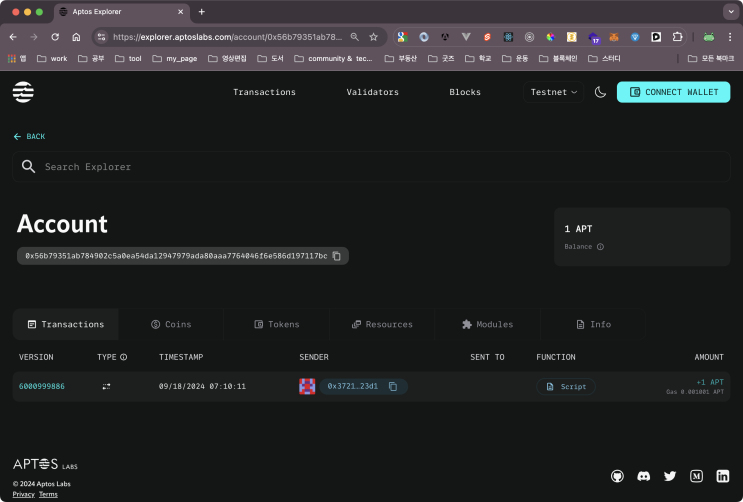
Task: Open the LinkedIn footer icon
Action: [x=723, y=476]
